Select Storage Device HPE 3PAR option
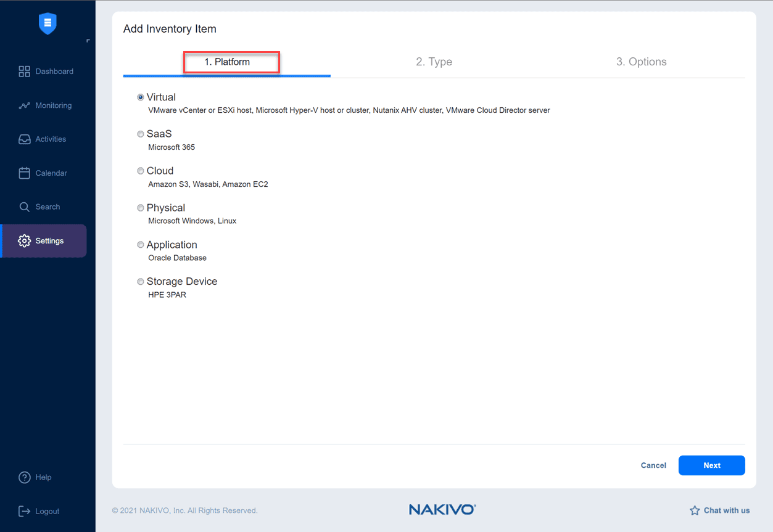The image size is (773, 532). pyautogui.click(x=141, y=281)
